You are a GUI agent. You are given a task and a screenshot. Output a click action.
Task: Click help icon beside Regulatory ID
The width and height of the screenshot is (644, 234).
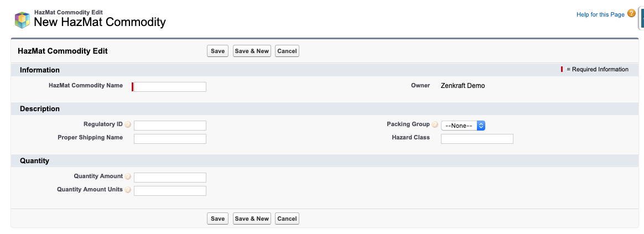pos(128,124)
